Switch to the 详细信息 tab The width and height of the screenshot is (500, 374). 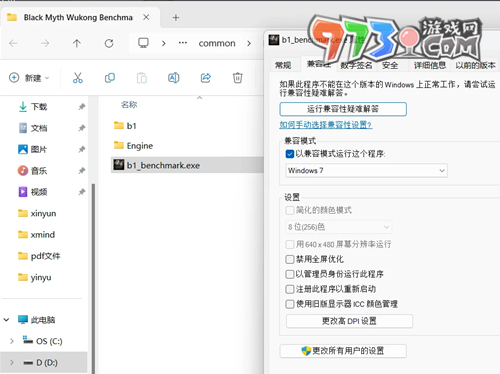[x=430, y=65]
